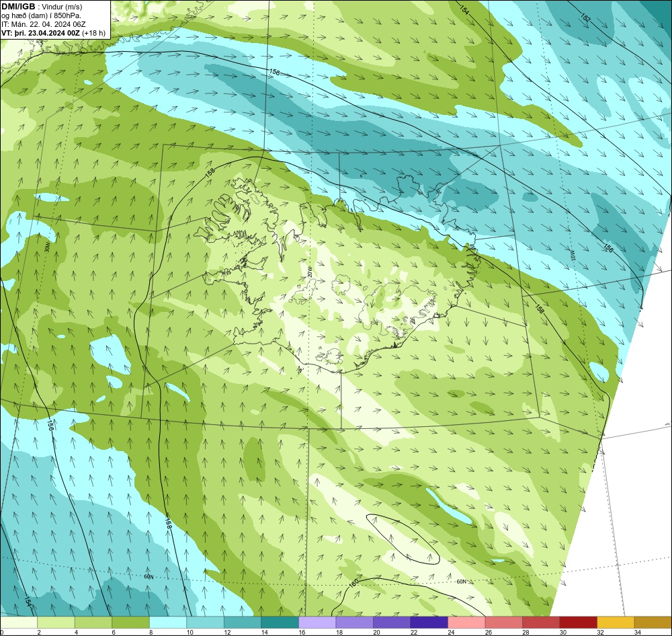Select the legend swatch between 10 and 12
672x636 pixels.
(205, 623)
